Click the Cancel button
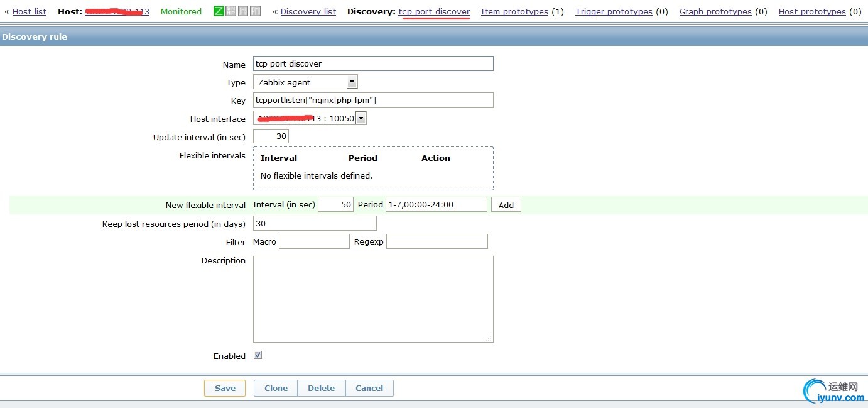 (369, 388)
